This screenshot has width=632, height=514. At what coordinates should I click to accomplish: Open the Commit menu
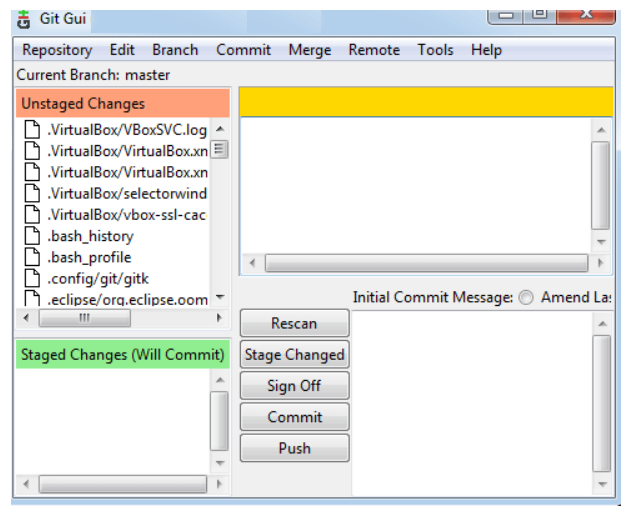(x=243, y=50)
